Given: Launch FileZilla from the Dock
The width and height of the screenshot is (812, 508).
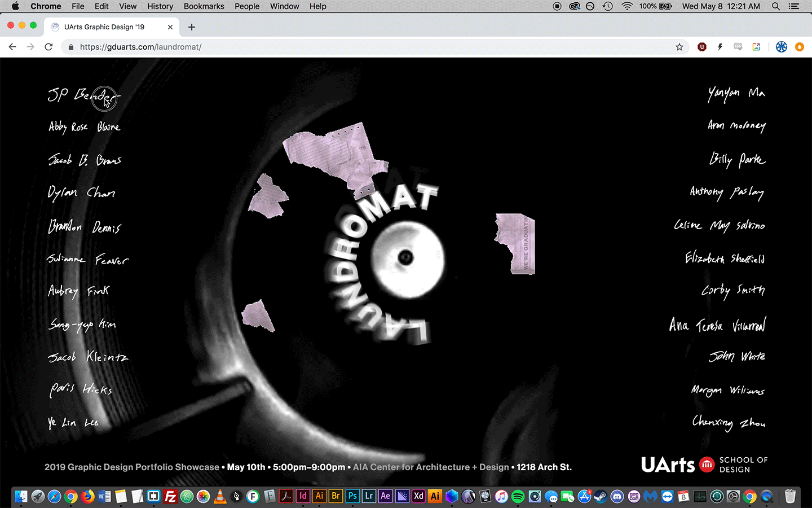Looking at the screenshot, I should point(170,496).
